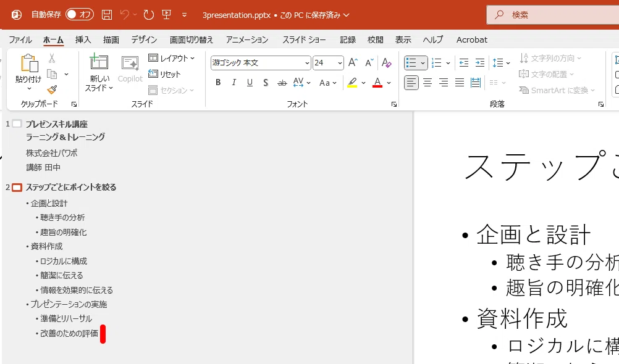The height and width of the screenshot is (364, 619).
Task: Click outline text ロジカルに構成
Action: [64, 261]
